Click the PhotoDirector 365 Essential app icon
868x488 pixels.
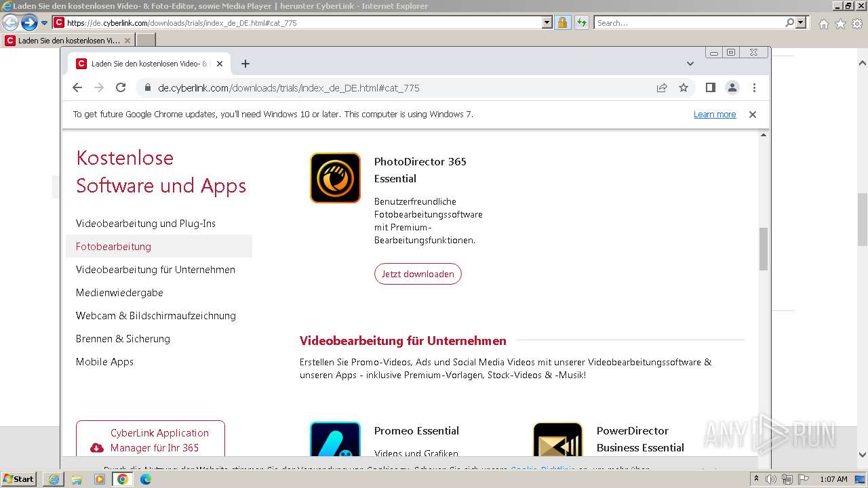pyautogui.click(x=335, y=178)
